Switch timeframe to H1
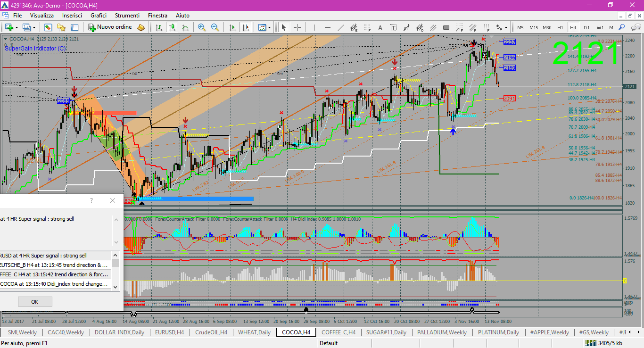Viewport: 644px width, 348px height. (560, 27)
